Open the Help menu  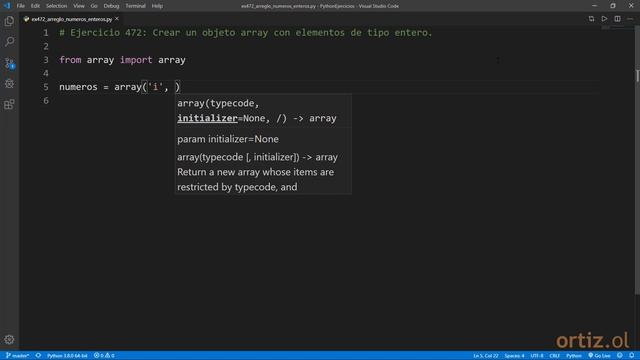tap(157, 6)
